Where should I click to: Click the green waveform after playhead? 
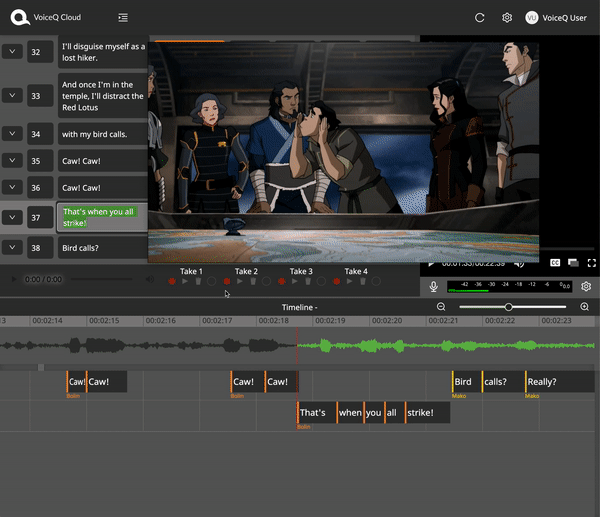(446, 346)
